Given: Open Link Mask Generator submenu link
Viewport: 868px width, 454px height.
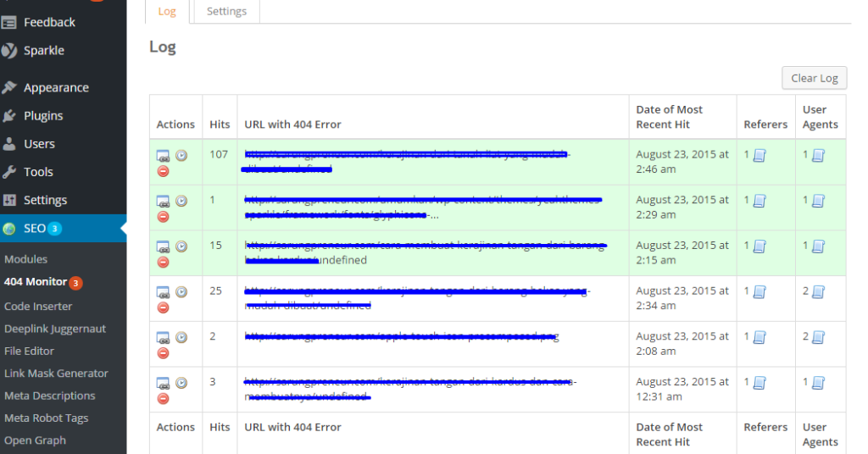Looking at the screenshot, I should coord(56,374).
